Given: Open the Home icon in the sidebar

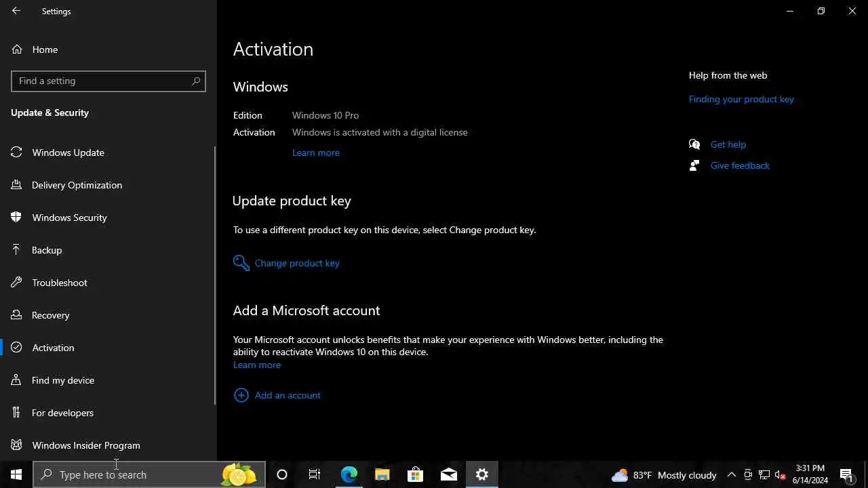Looking at the screenshot, I should click(x=17, y=49).
